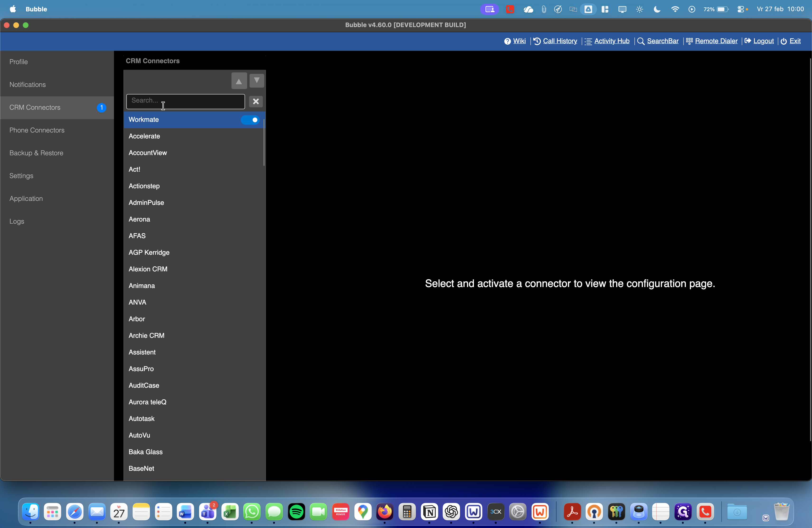Open macOS Control Center menu bar icon
Viewport: 812px width, 528px height.
pos(740,9)
